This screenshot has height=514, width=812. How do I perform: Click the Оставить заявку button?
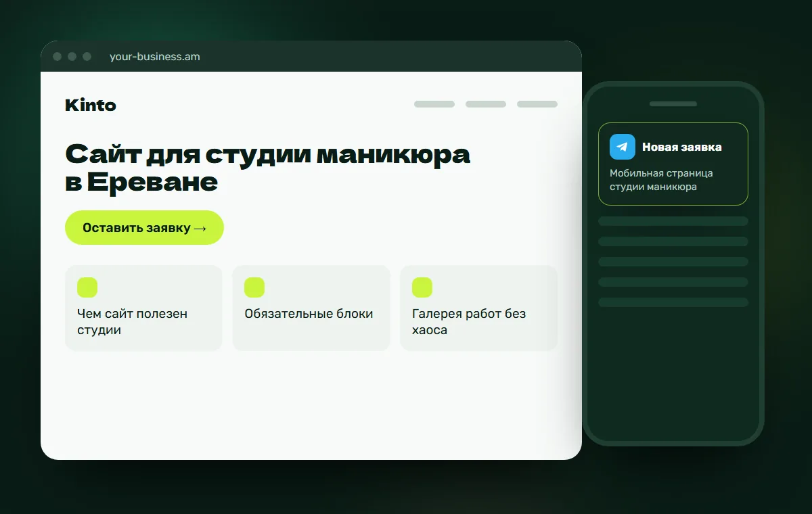(x=144, y=228)
